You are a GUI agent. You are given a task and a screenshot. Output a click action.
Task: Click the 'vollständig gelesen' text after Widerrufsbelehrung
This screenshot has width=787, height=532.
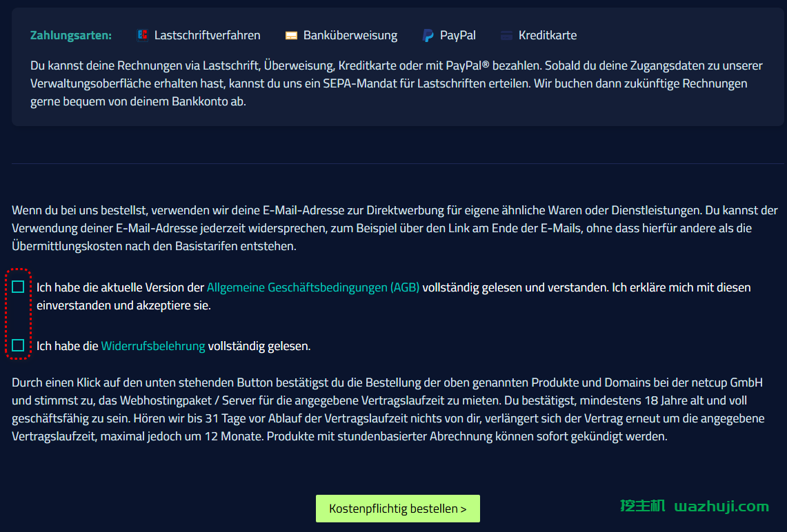[259, 346]
